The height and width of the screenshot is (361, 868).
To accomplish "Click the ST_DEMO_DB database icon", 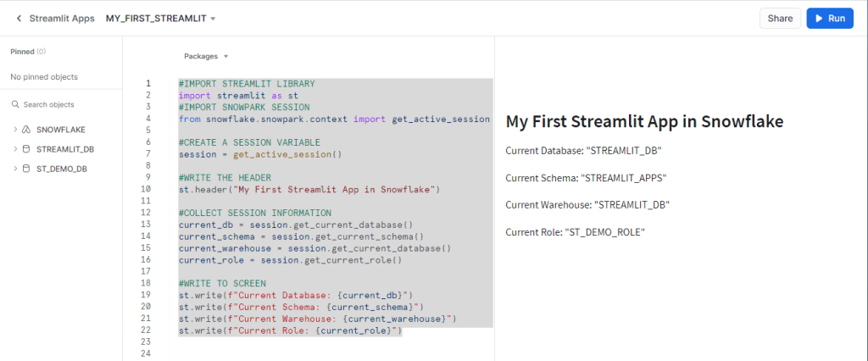I will [26, 169].
